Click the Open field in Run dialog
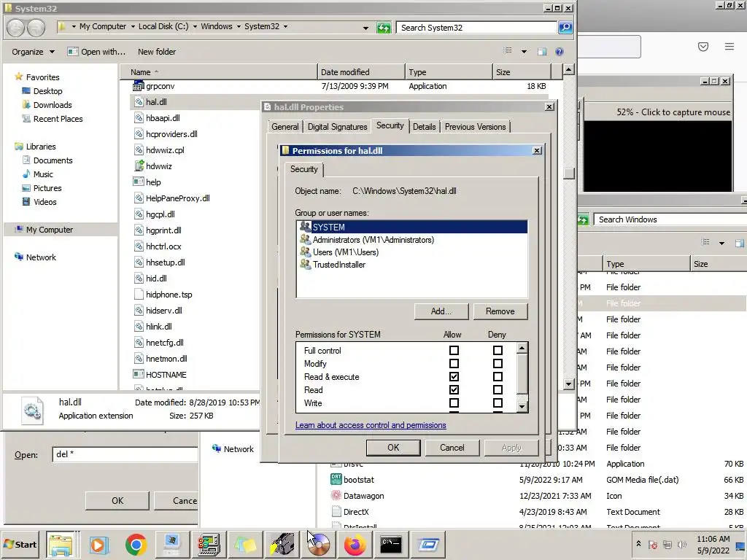This screenshot has width=747, height=560. pos(125,454)
